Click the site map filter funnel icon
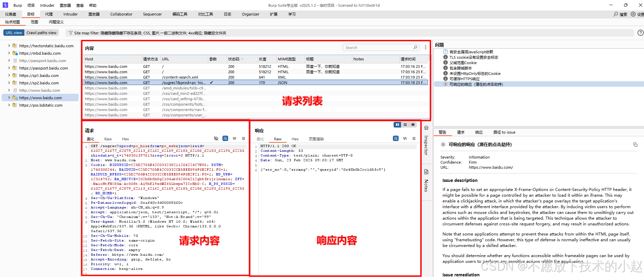 pyautogui.click(x=71, y=33)
